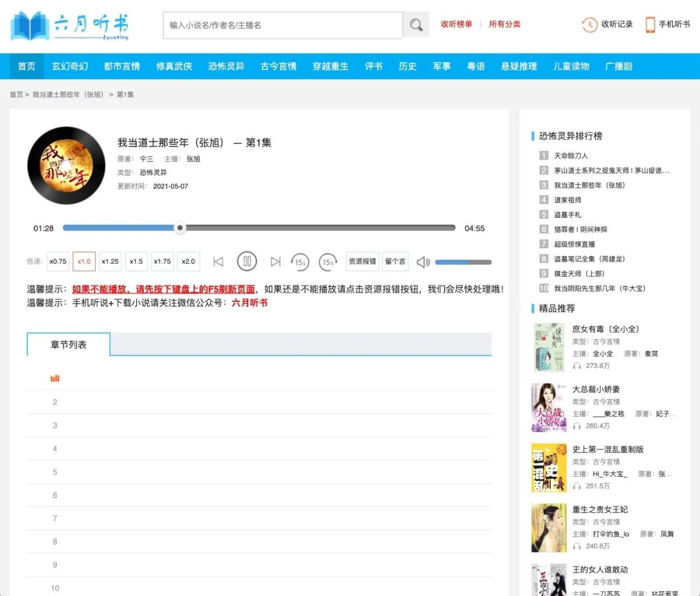This screenshot has width=700, height=596.
Task: Select chapter 5 in list
Action: point(259,472)
